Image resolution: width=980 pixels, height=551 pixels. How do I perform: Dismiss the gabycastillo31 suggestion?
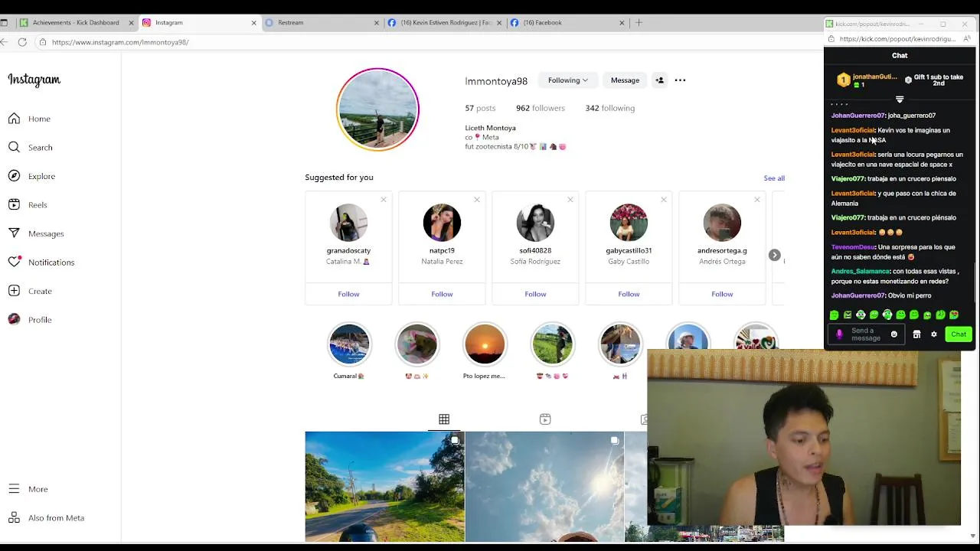[664, 200]
